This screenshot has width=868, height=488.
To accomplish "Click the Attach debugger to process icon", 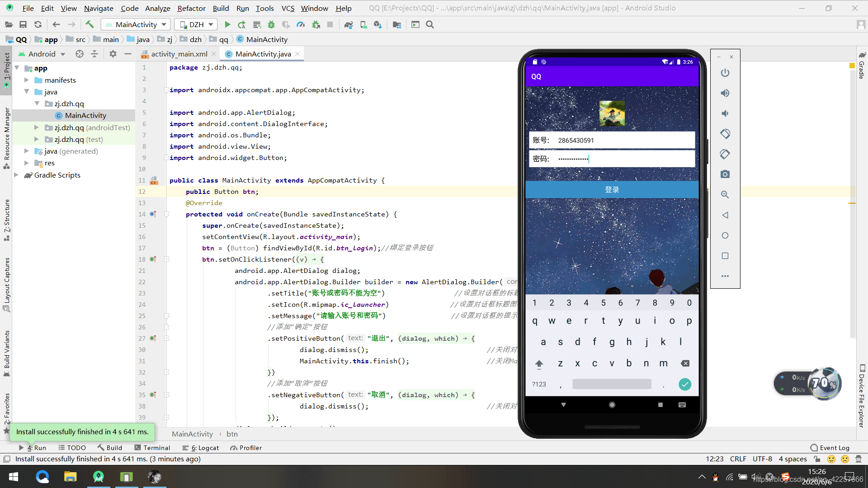I will pos(316,24).
